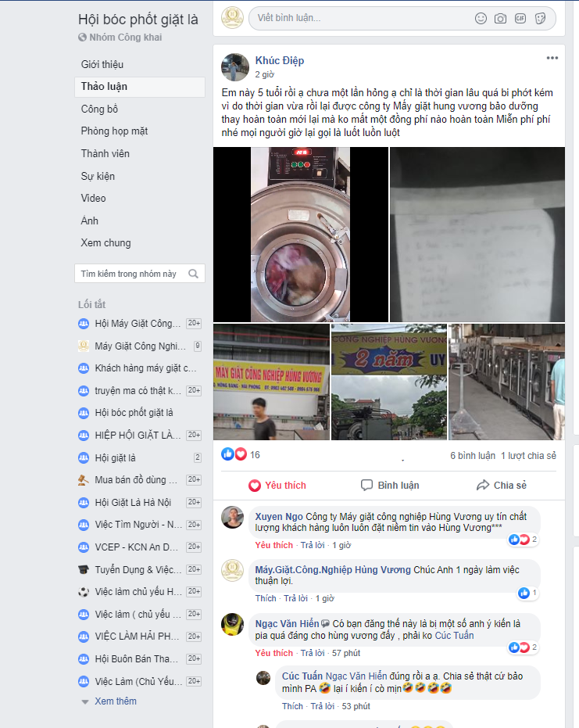Attach a photo via camera icon
Screen dimensions: 579x728
(500, 19)
